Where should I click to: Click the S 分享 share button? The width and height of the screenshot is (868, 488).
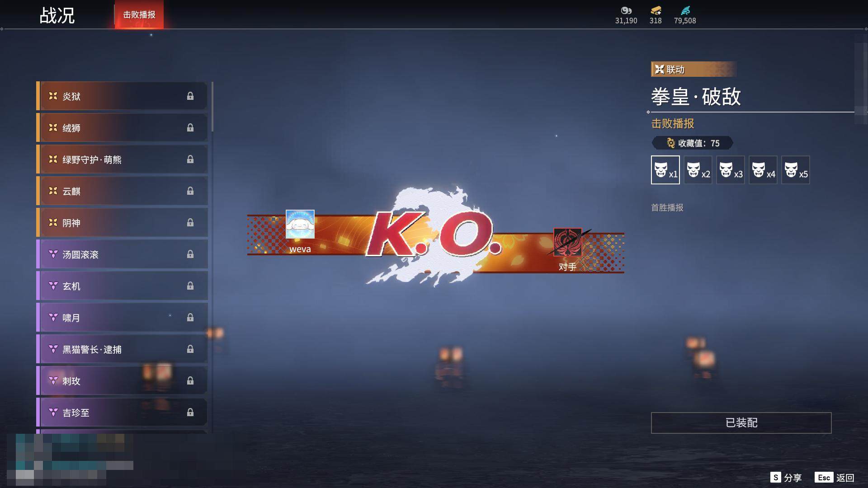(x=786, y=478)
